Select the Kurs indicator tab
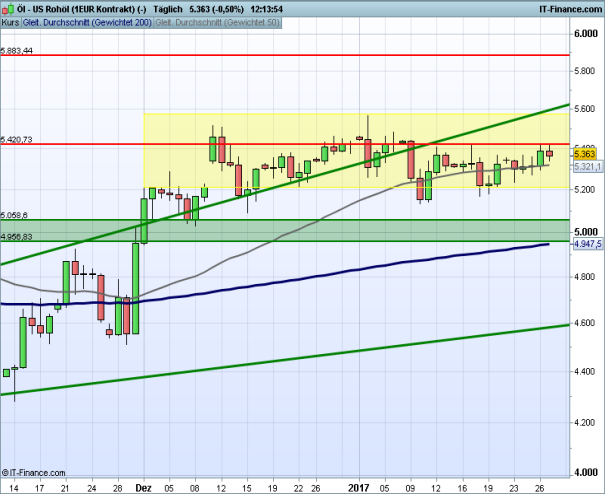605x494 pixels. coord(10,23)
